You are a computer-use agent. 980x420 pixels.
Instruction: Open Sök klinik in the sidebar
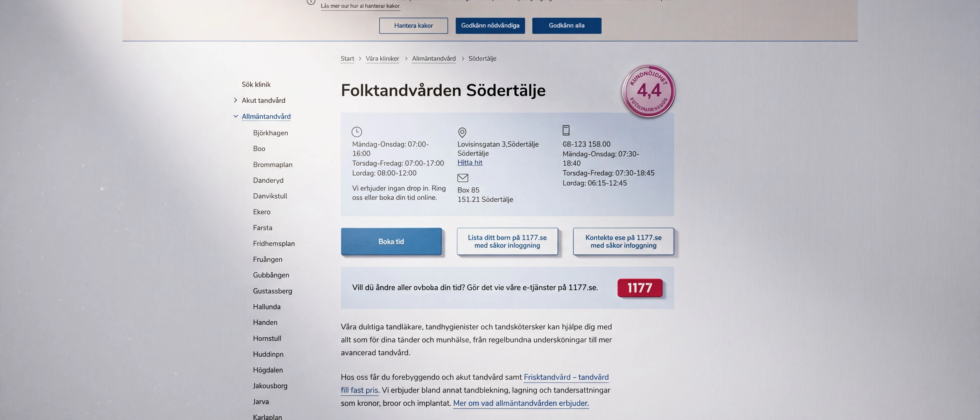256,84
